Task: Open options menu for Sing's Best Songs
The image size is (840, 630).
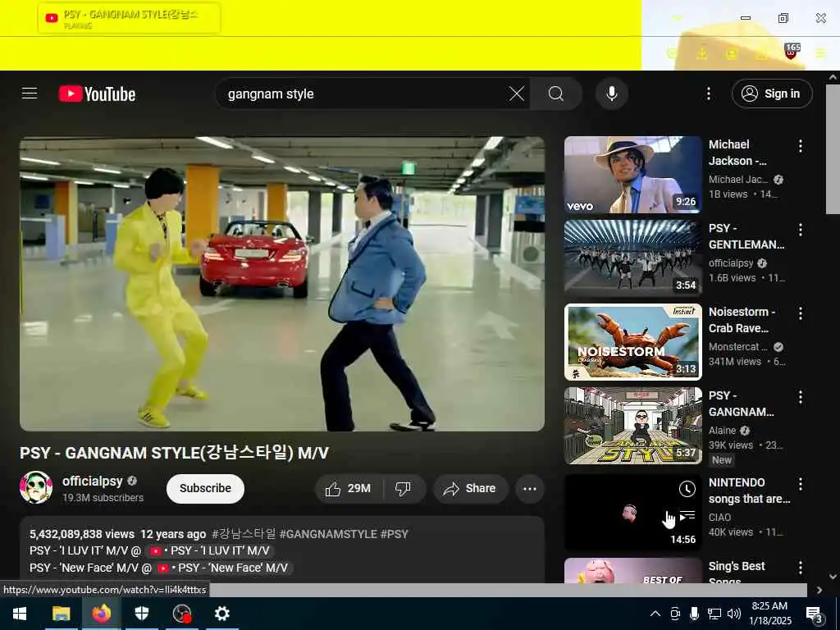Action: pos(801,568)
